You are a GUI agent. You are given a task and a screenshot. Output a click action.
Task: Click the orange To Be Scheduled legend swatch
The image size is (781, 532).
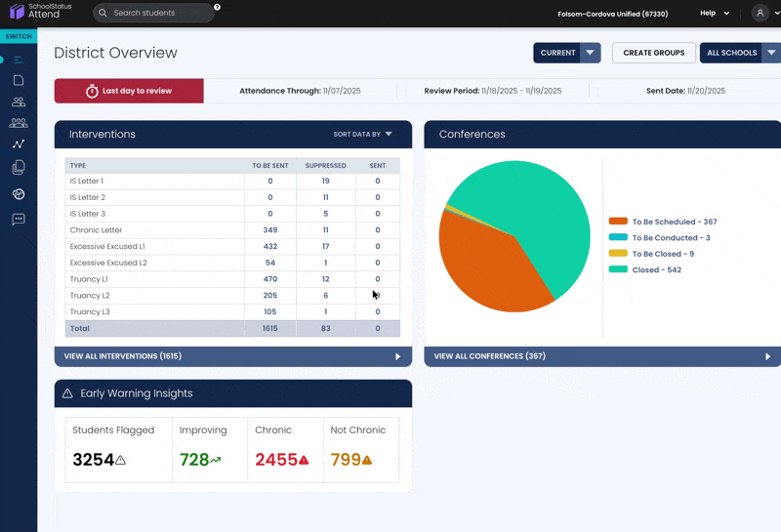618,222
